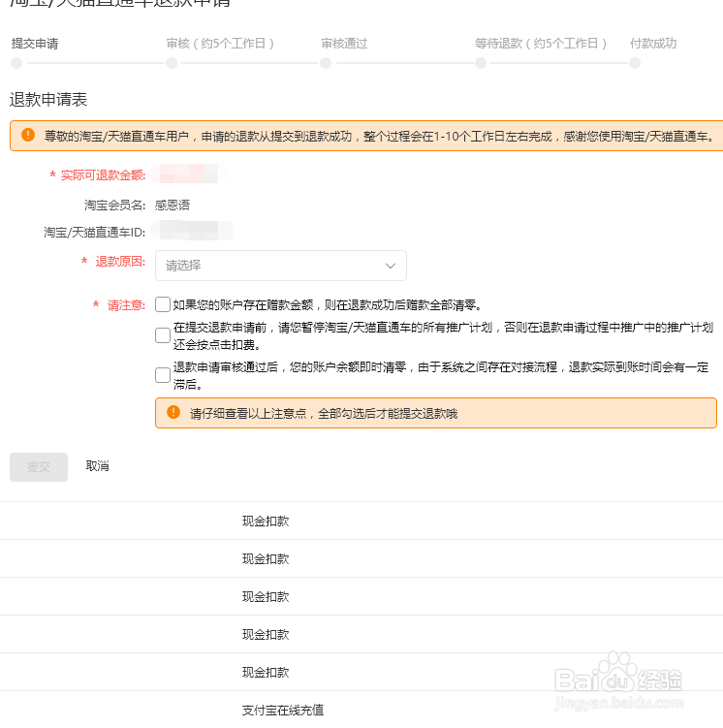Screen dimensions: 723x728
Task: Click the 审核（约5个工作日）step label
Action: coord(221,44)
